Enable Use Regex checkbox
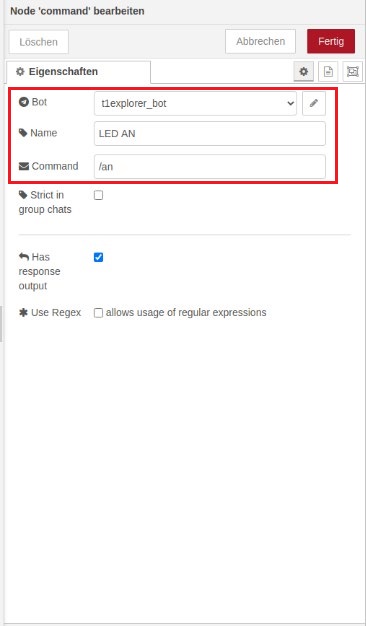This screenshot has height=626, width=366. [x=98, y=313]
